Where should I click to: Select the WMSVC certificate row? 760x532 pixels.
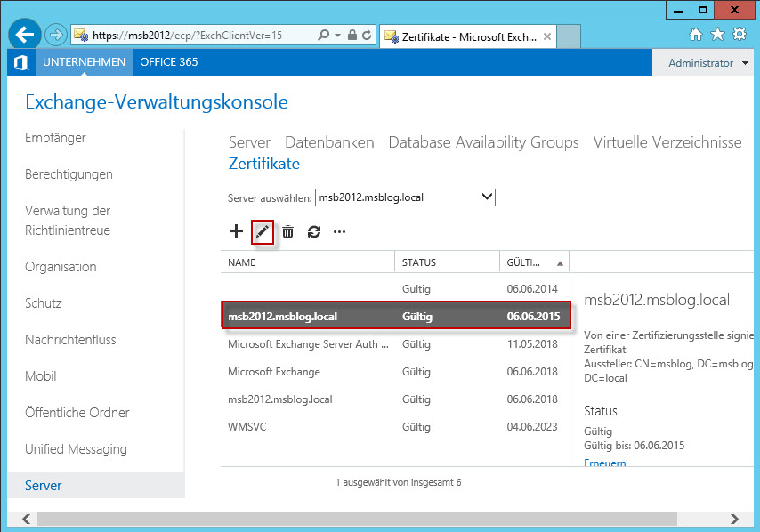pyautogui.click(x=395, y=427)
